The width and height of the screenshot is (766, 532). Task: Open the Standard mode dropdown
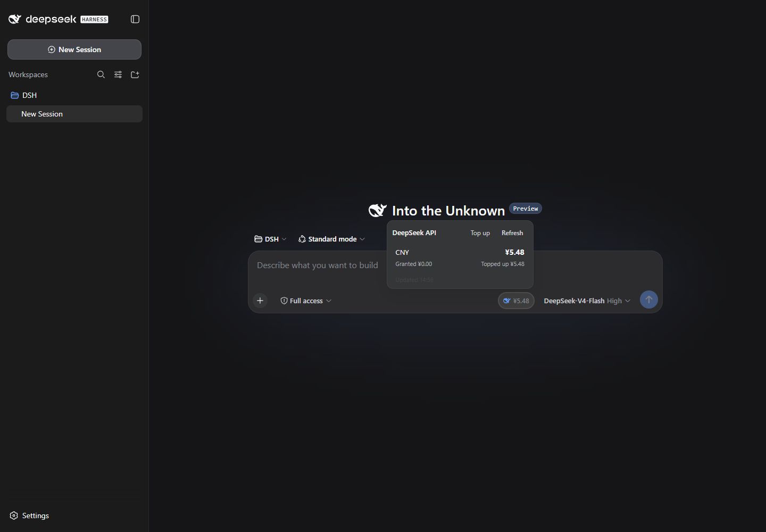(x=331, y=239)
